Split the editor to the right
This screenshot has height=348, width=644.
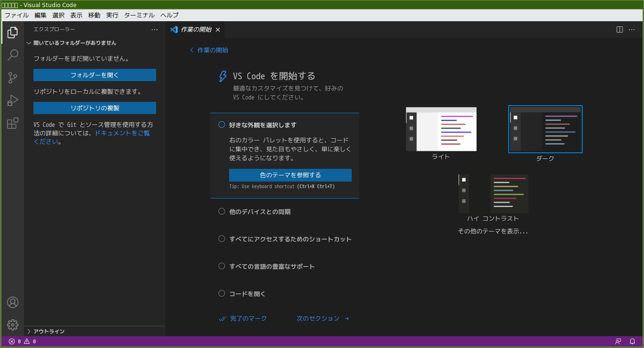pyautogui.click(x=620, y=29)
